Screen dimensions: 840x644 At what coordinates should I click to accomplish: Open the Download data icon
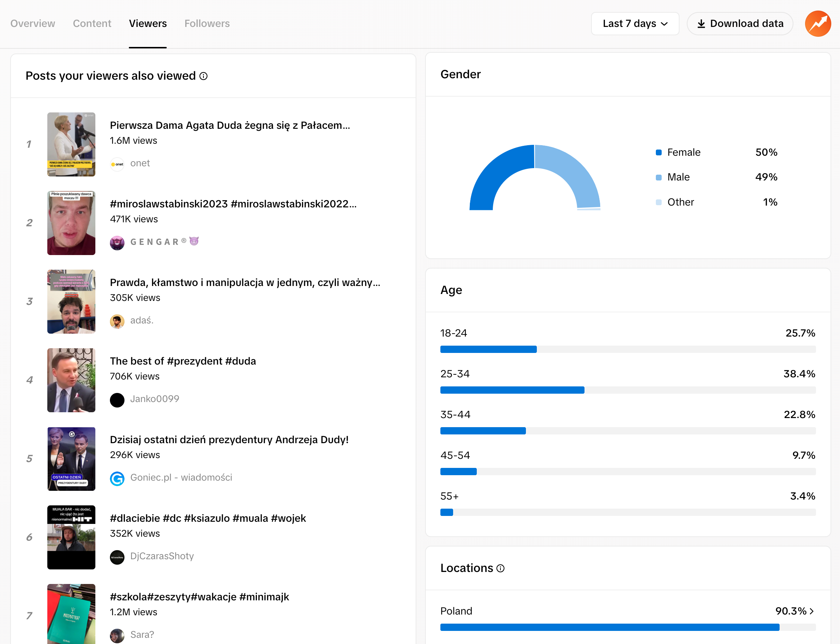click(701, 23)
